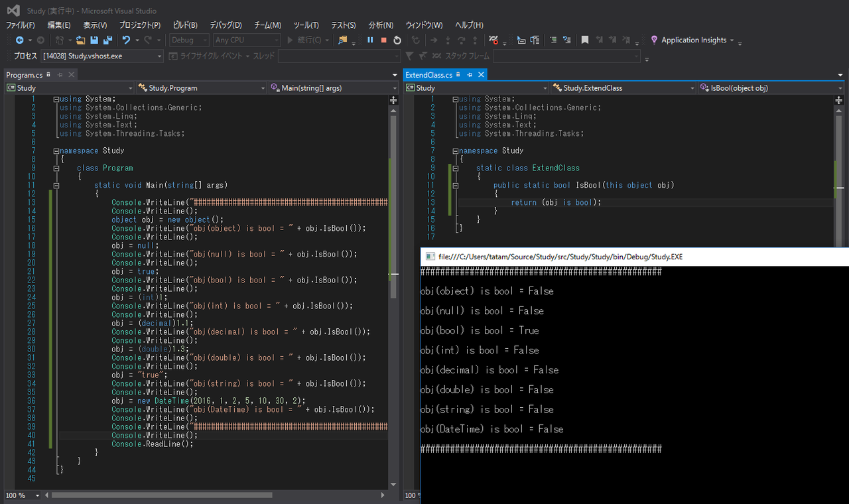This screenshot has width=849, height=504.
Task: Click the Application Insights lightbulb icon
Action: coord(654,40)
